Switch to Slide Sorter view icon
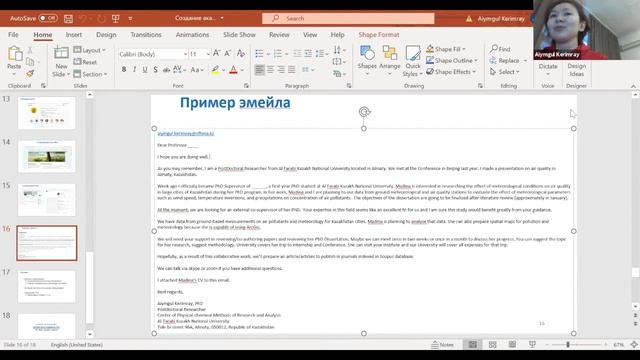This screenshot has height=360, width=640. coord(493,344)
